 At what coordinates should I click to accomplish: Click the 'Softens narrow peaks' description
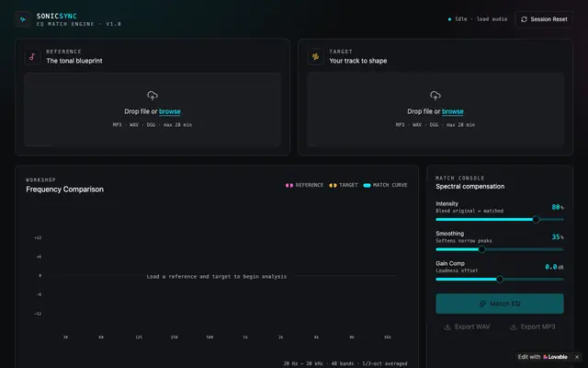pos(464,241)
